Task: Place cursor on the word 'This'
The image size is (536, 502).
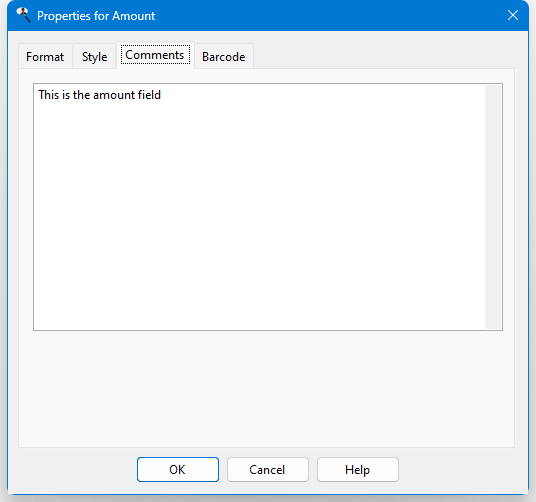Action: pyautogui.click(x=49, y=95)
